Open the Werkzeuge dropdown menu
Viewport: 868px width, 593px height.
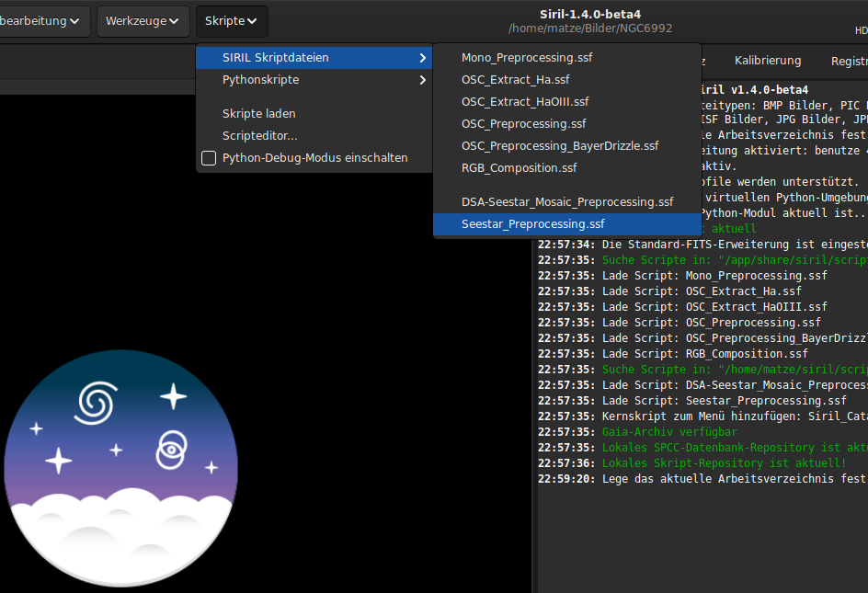(x=143, y=21)
